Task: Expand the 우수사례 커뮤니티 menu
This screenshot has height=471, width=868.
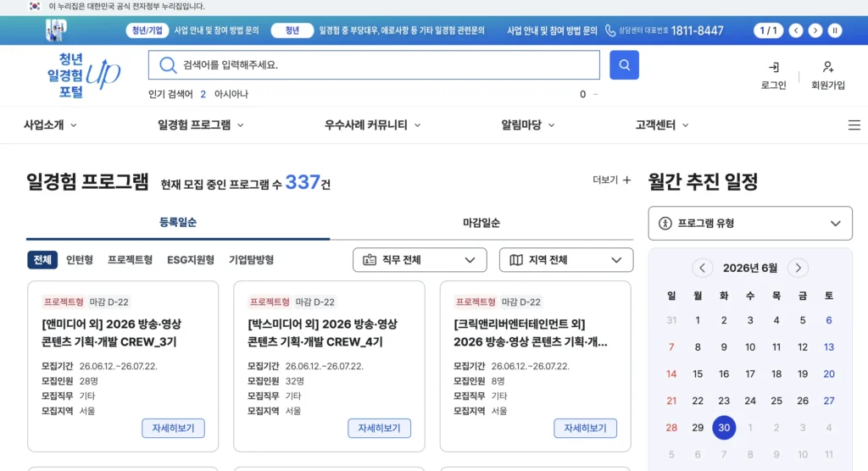Action: coord(373,125)
